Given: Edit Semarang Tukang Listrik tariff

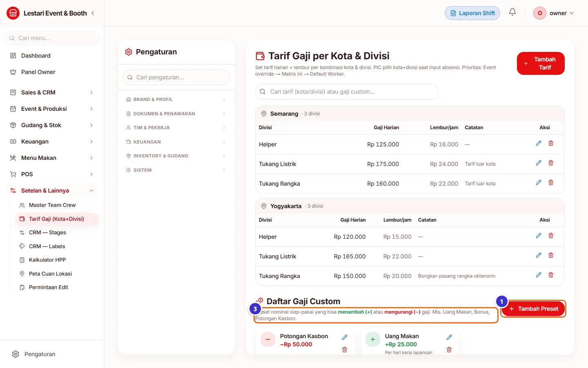Looking at the screenshot, I should [539, 163].
